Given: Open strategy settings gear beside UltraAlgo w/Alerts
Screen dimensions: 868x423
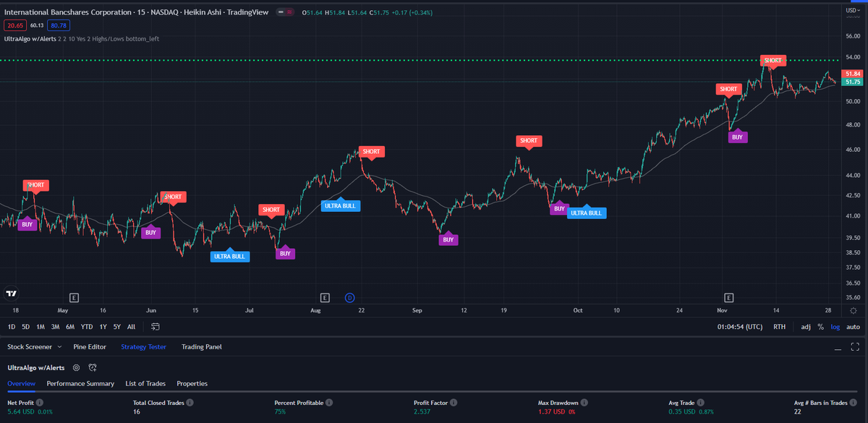Looking at the screenshot, I should tap(76, 367).
